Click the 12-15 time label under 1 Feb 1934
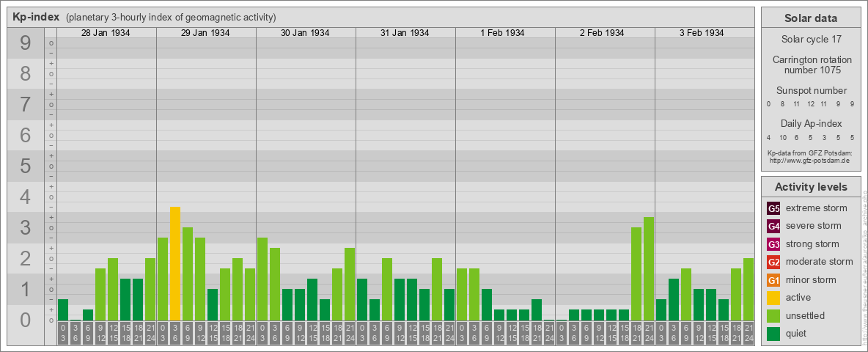 (512, 333)
